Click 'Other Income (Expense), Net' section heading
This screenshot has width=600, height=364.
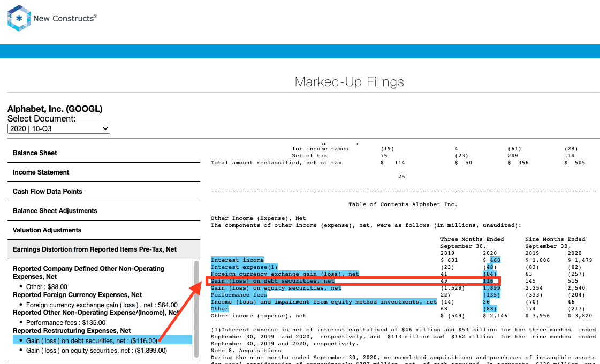259,218
